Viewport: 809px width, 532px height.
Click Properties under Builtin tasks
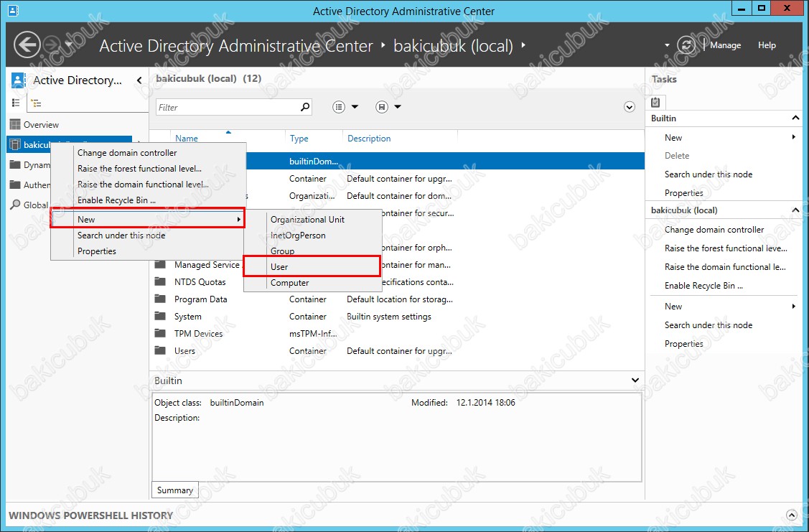pos(683,193)
